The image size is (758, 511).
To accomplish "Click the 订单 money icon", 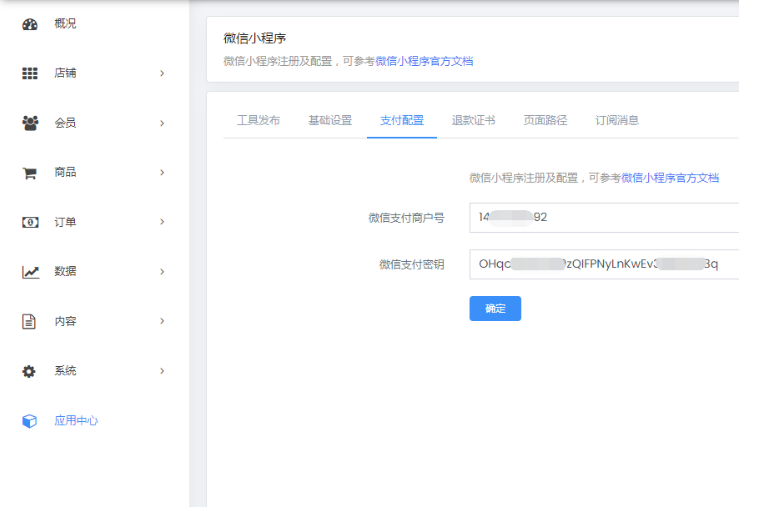I will pos(30,222).
